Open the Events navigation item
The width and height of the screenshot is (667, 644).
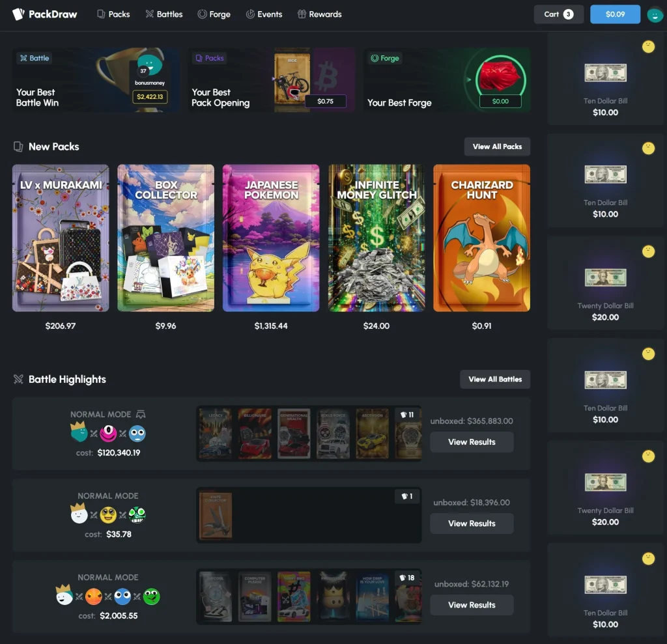(x=264, y=14)
